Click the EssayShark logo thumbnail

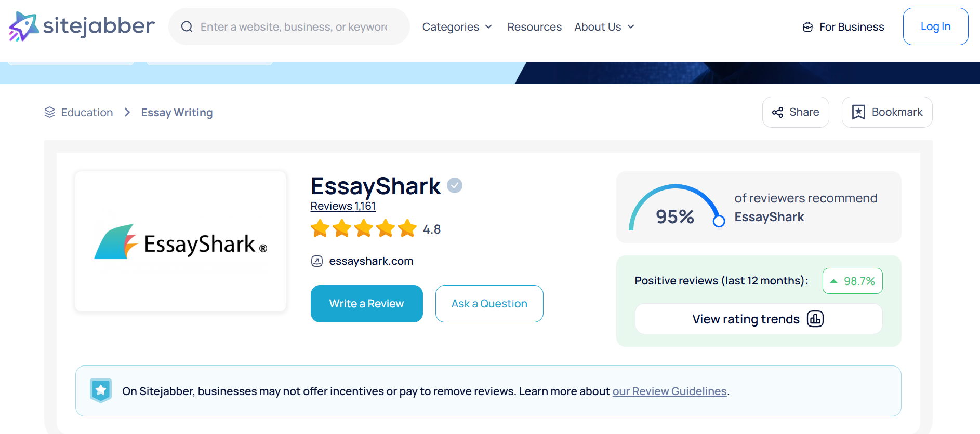pyautogui.click(x=180, y=241)
